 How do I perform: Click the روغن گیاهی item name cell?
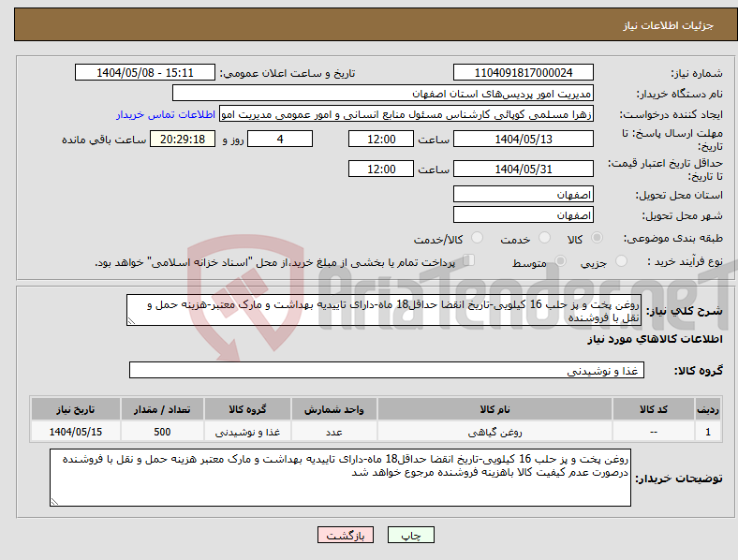coord(494,432)
